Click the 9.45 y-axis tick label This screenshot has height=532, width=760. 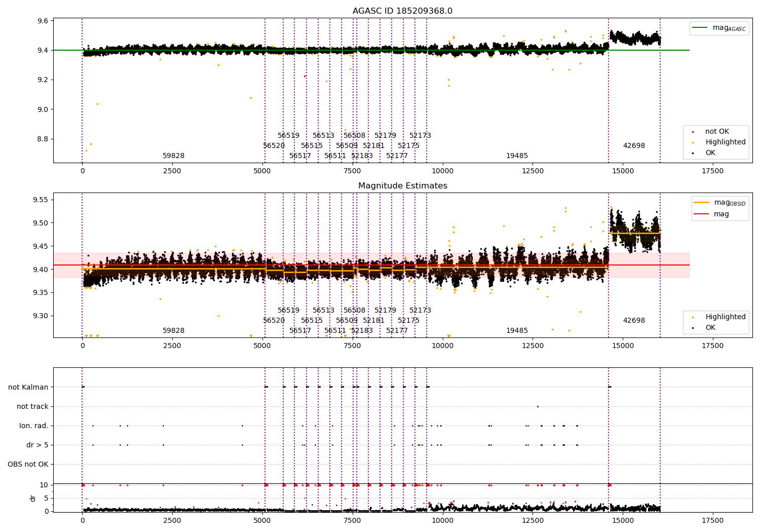pyautogui.click(x=41, y=247)
